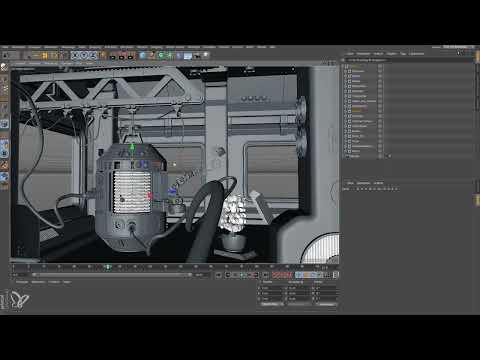
Task: Open Edit Render Settings clapperboard icon
Action: (x=130, y=56)
